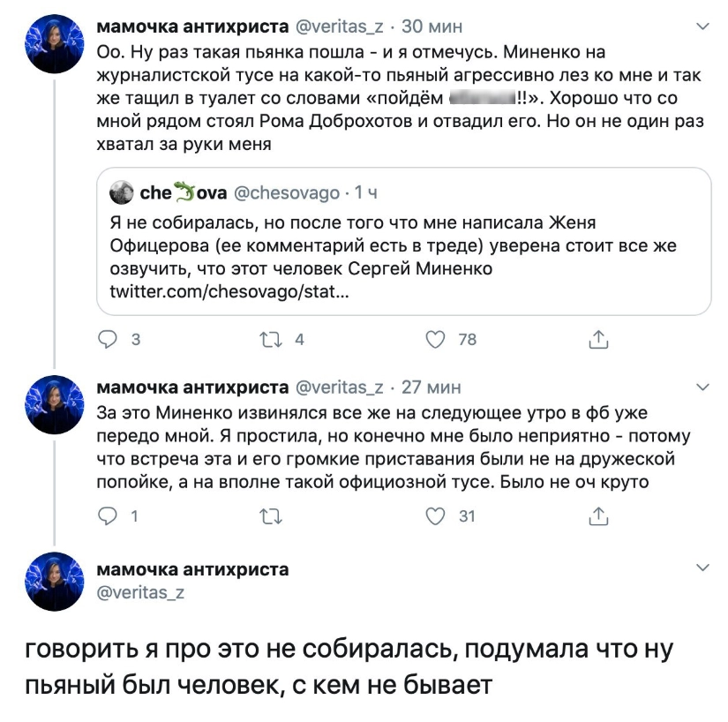Open the bottom tweet's @veritas_z handle
This screenshot has width=728, height=722.
[x=140, y=593]
